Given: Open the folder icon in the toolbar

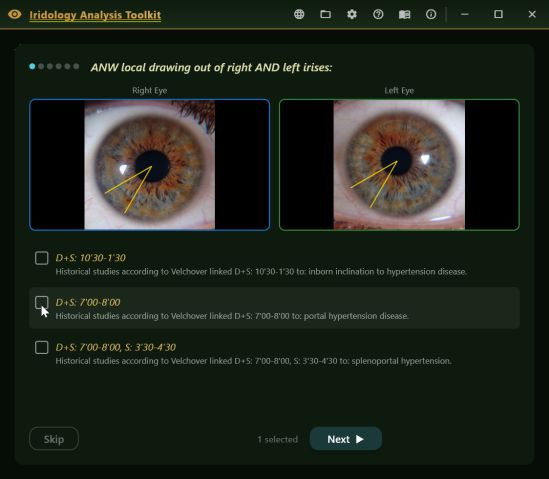Looking at the screenshot, I should click(326, 14).
